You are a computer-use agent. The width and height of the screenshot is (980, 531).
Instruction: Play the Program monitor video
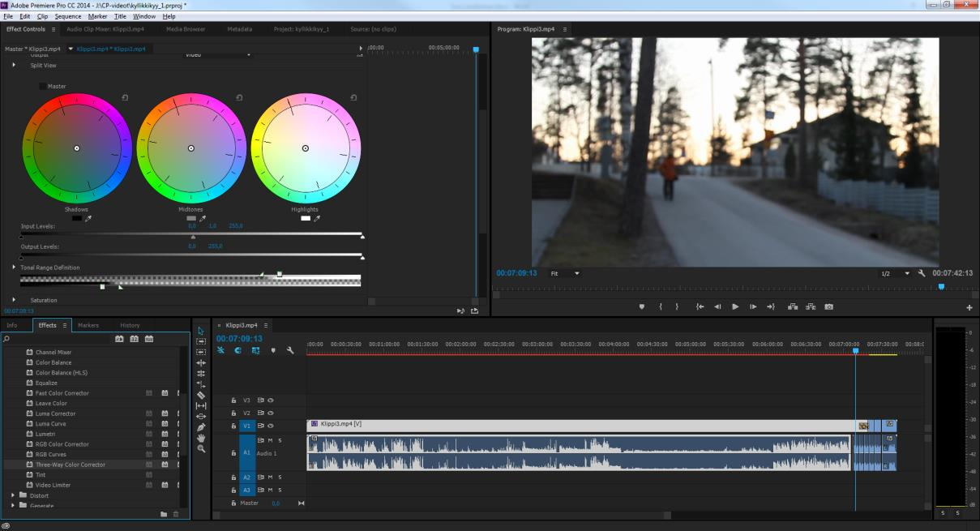(735, 307)
